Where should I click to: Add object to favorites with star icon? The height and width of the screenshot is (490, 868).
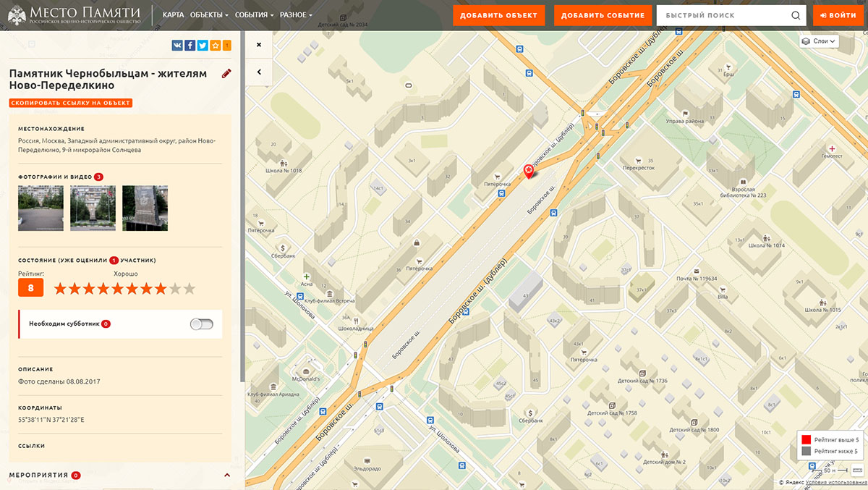[x=215, y=46]
